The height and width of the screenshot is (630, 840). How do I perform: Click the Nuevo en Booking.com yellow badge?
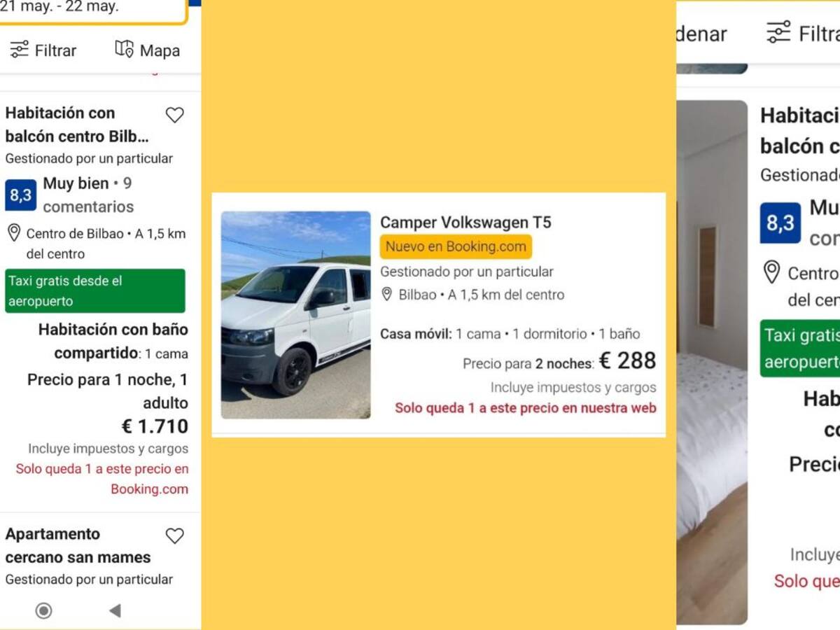[456, 246]
